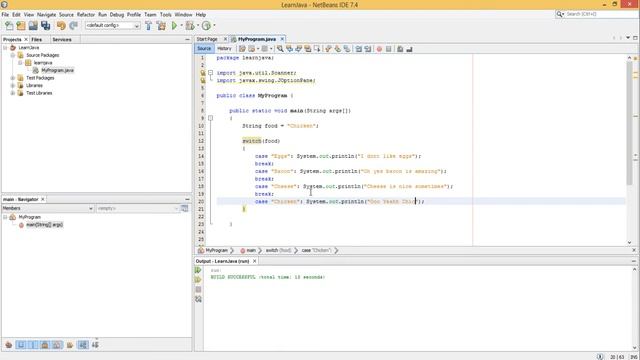Screen dimensions: 640x360
Task: Click the History view button
Action: [224, 49]
